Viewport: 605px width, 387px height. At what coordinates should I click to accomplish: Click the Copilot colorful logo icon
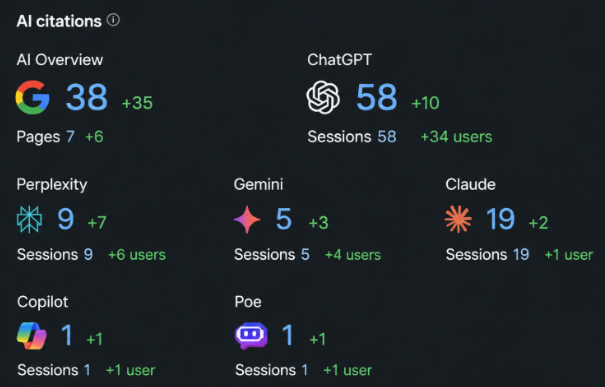[32, 336]
